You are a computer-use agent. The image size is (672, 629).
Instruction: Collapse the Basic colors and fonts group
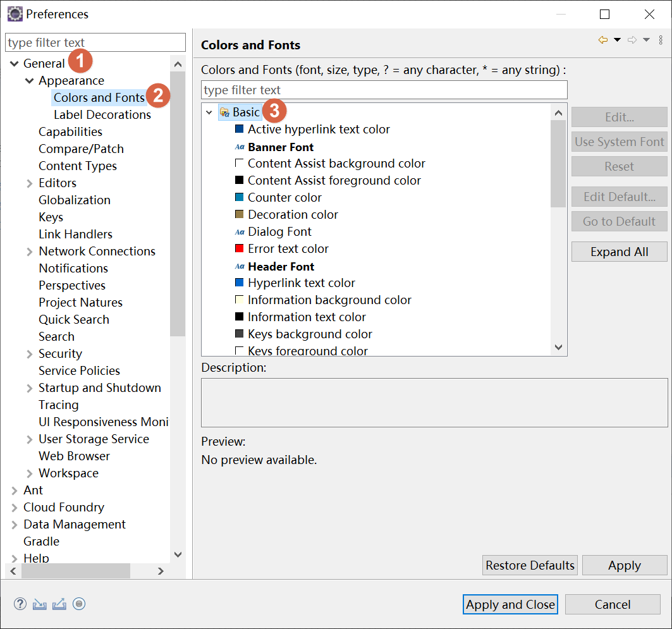(209, 113)
